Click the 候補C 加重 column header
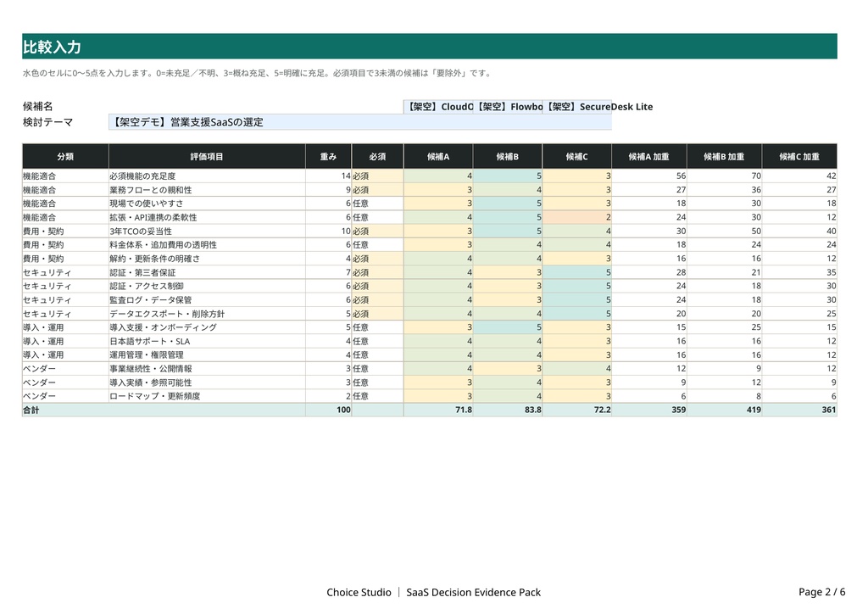868x614 pixels. [799, 157]
